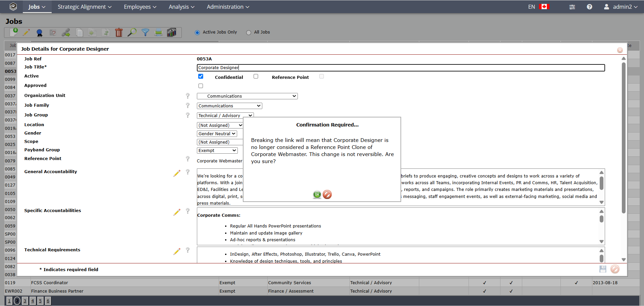Go to page 1 of jobs list

coord(9,301)
